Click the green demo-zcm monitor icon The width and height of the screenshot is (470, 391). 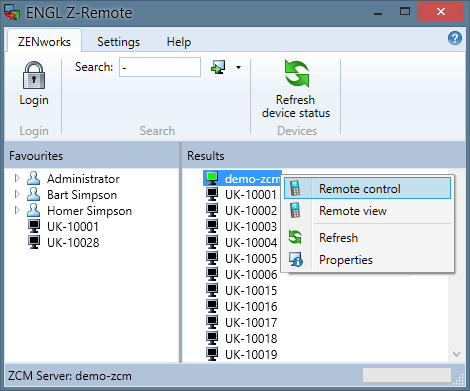click(212, 178)
